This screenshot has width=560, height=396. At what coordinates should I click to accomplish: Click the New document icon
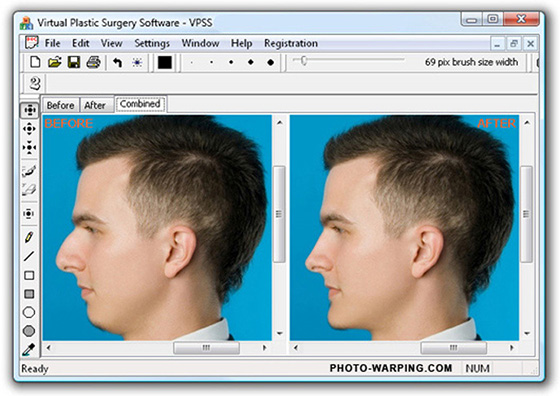coord(35,62)
